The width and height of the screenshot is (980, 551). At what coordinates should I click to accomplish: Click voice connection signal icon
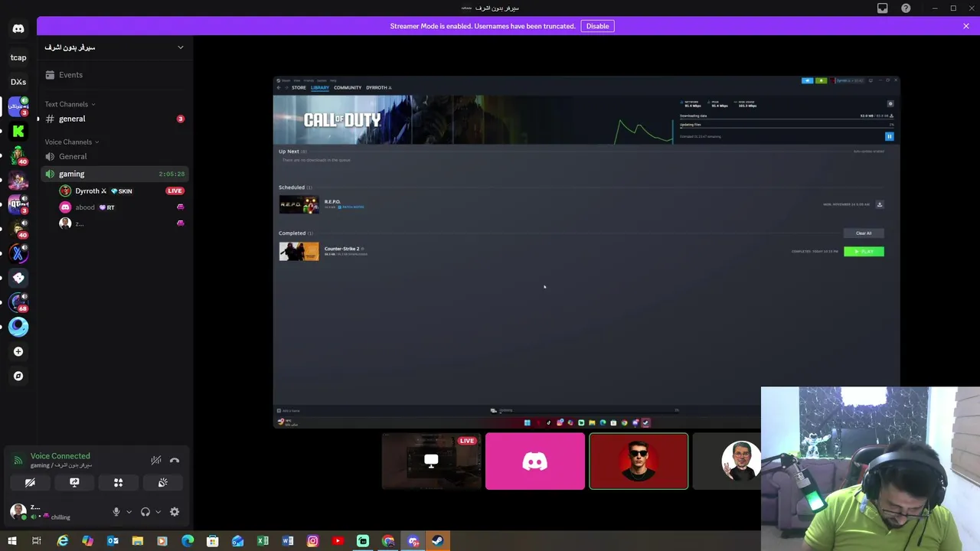18,460
